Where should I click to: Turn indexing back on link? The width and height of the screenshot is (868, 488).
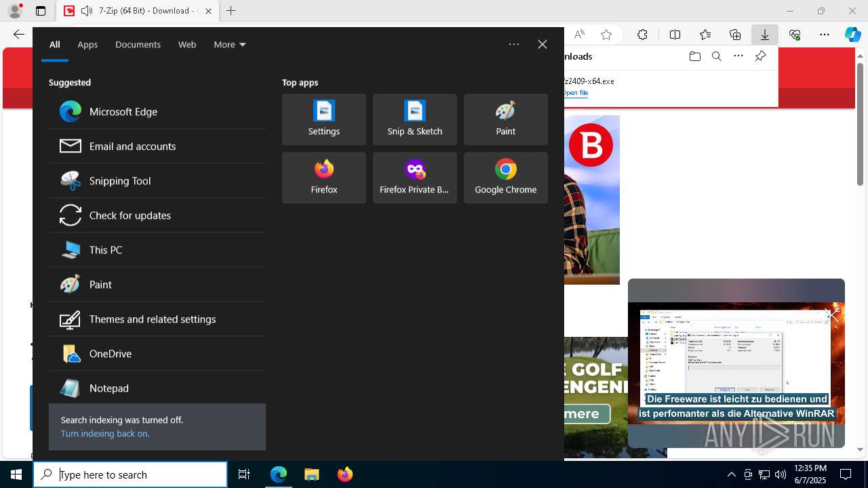[x=105, y=434]
